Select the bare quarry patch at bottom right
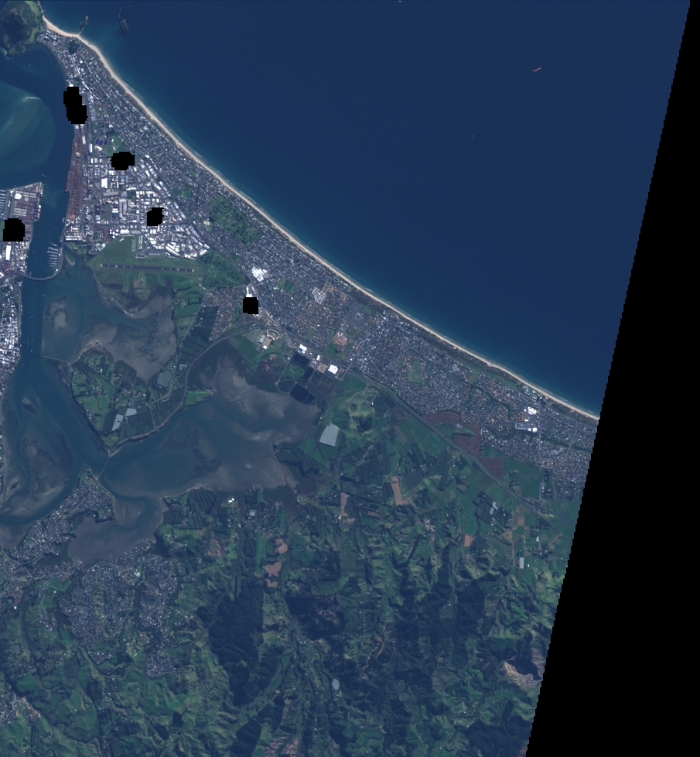Image resolution: width=700 pixels, height=757 pixels. (523, 670)
